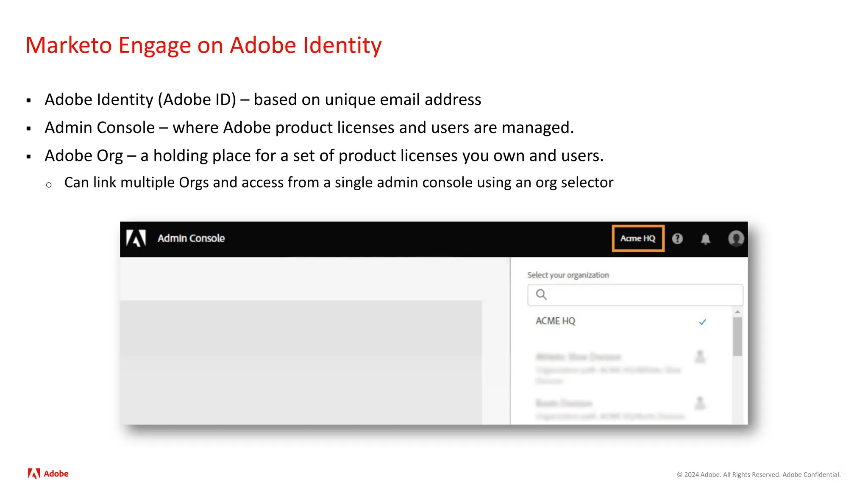Click the Marketo Engage on Adobe Identity heading
Image resolution: width=868 pixels, height=488 pixels.
203,45
